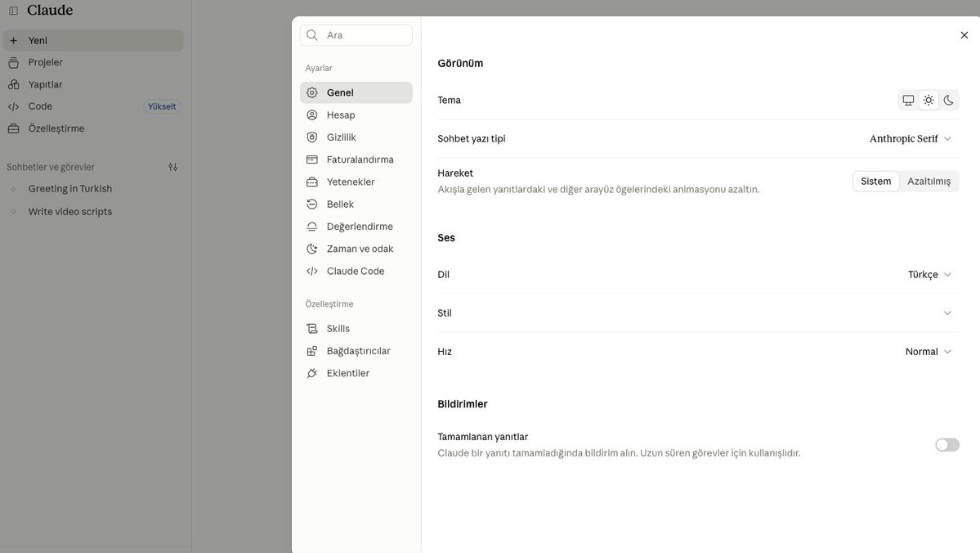
Task: Click the Özelleştirme briefcase icon in the left sidebar
Action: [13, 128]
